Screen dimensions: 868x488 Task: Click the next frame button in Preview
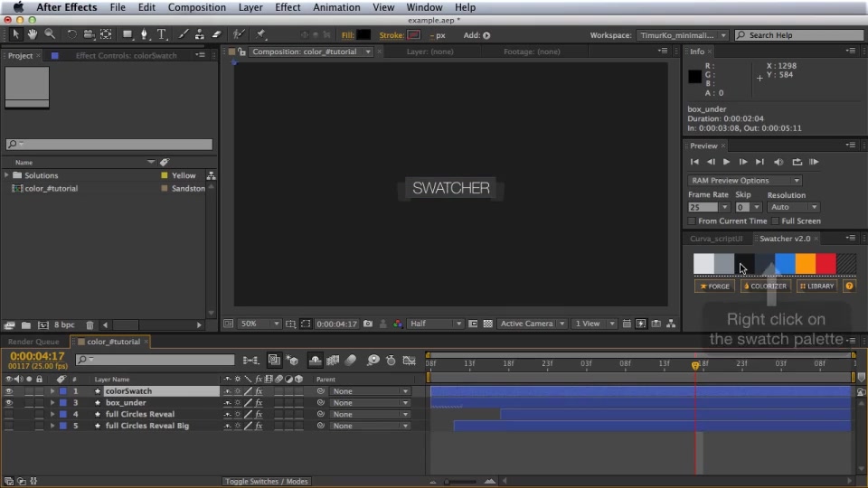[x=743, y=162]
